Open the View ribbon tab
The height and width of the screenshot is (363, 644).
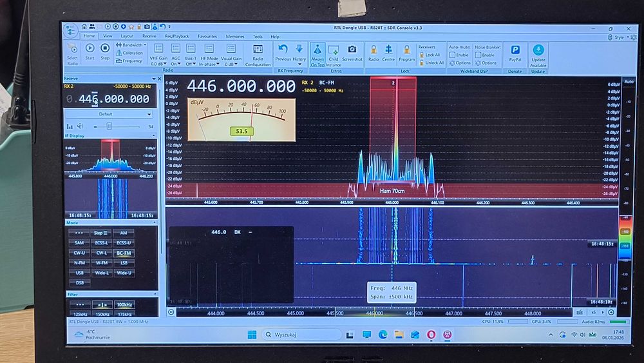point(108,36)
